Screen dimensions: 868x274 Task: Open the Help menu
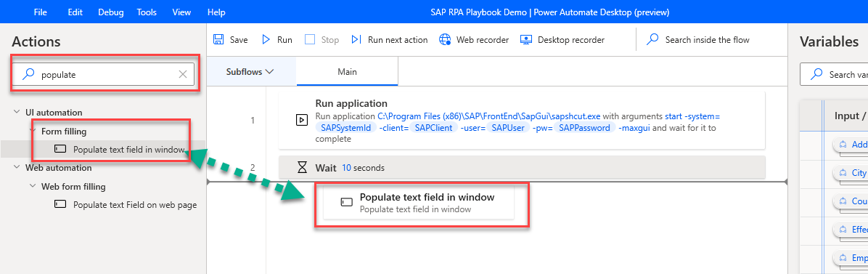click(x=216, y=12)
